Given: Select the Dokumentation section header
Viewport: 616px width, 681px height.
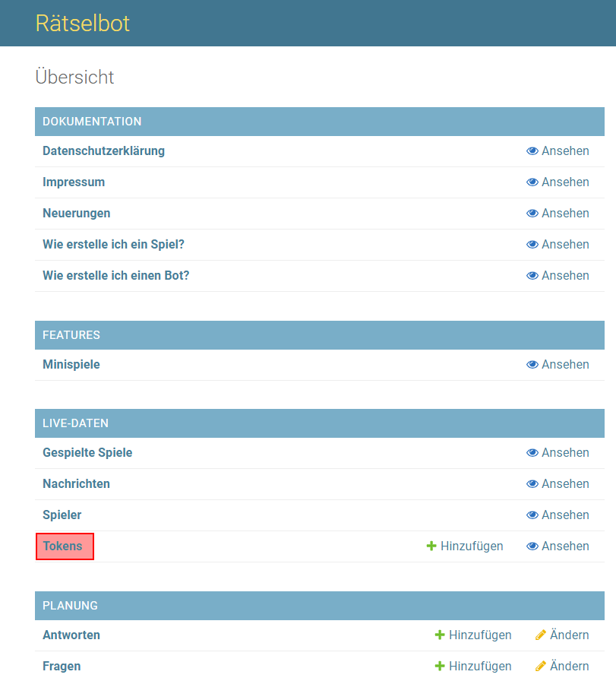Looking at the screenshot, I should [92, 122].
